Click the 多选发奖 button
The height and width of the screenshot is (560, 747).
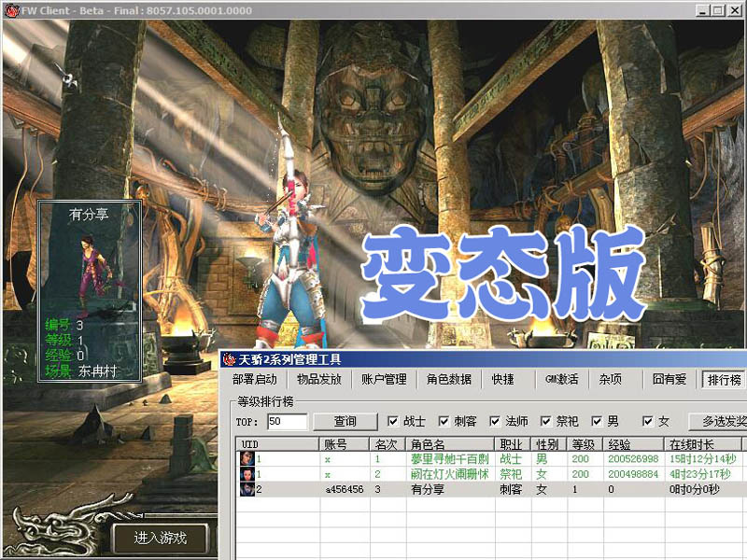coord(719,422)
